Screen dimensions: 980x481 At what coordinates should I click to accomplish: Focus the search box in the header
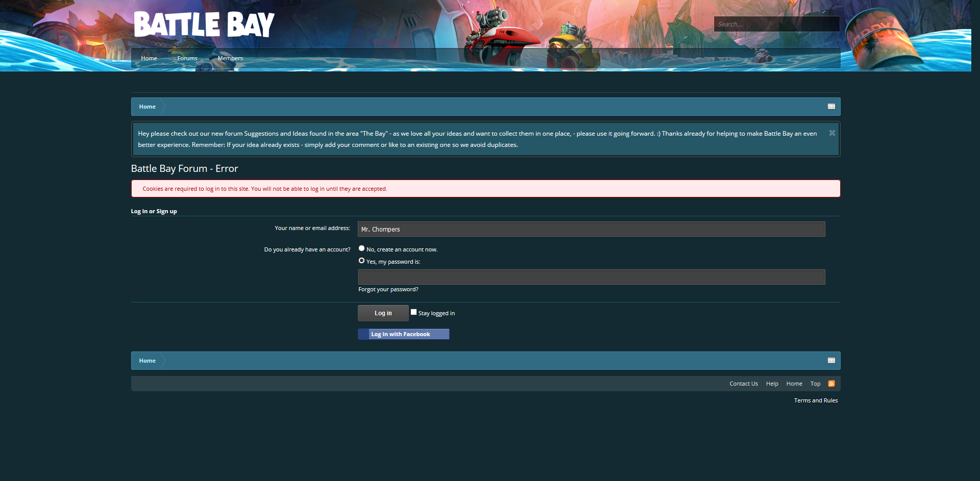(776, 24)
